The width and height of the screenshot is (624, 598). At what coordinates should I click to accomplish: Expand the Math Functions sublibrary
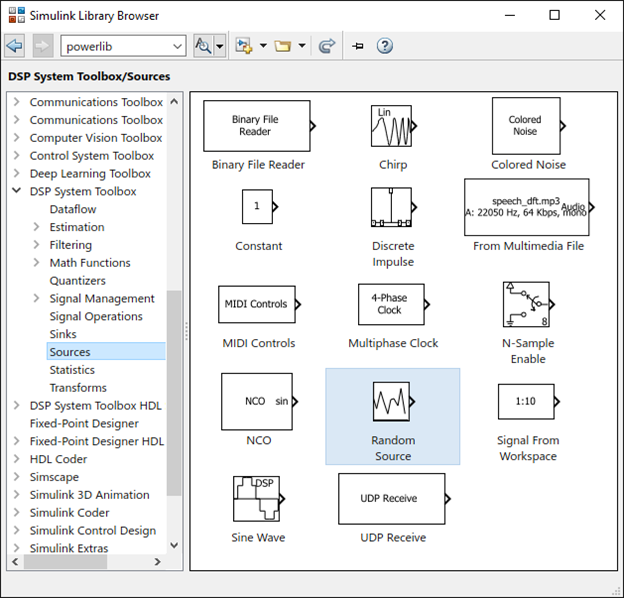[36, 263]
